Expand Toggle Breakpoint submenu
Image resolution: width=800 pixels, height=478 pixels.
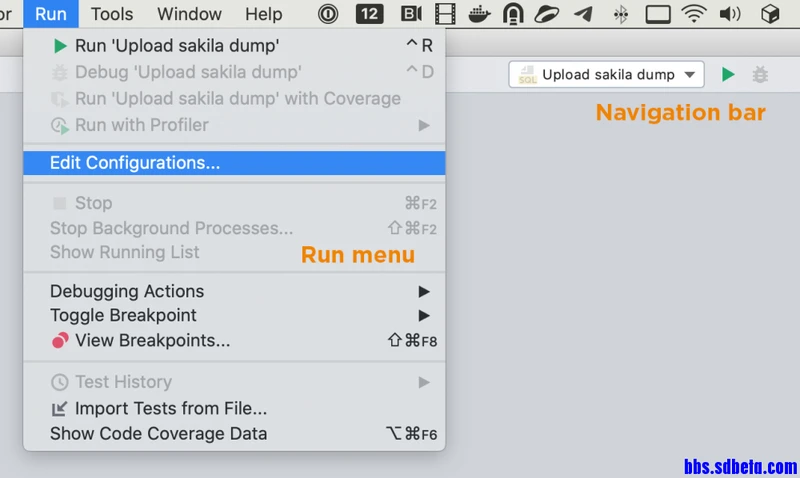tap(234, 315)
